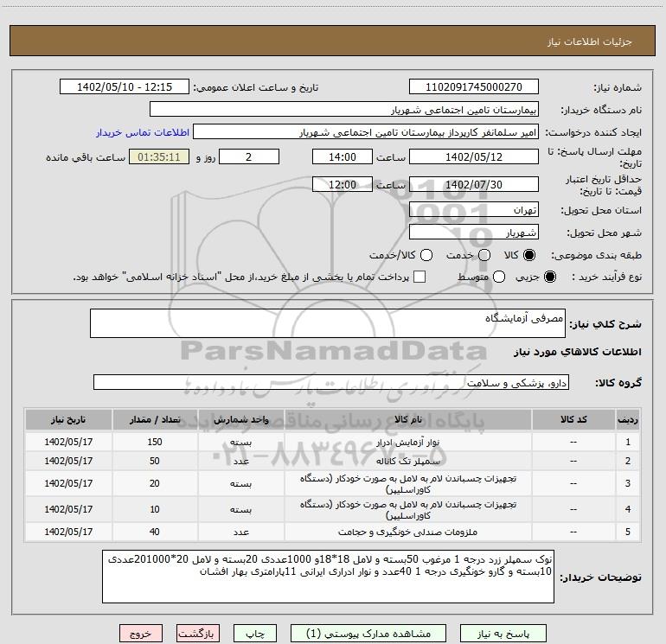Click the استان محل تحویل field تهران
Image resolution: width=666 pixels, height=644 pixels.
[x=474, y=209]
